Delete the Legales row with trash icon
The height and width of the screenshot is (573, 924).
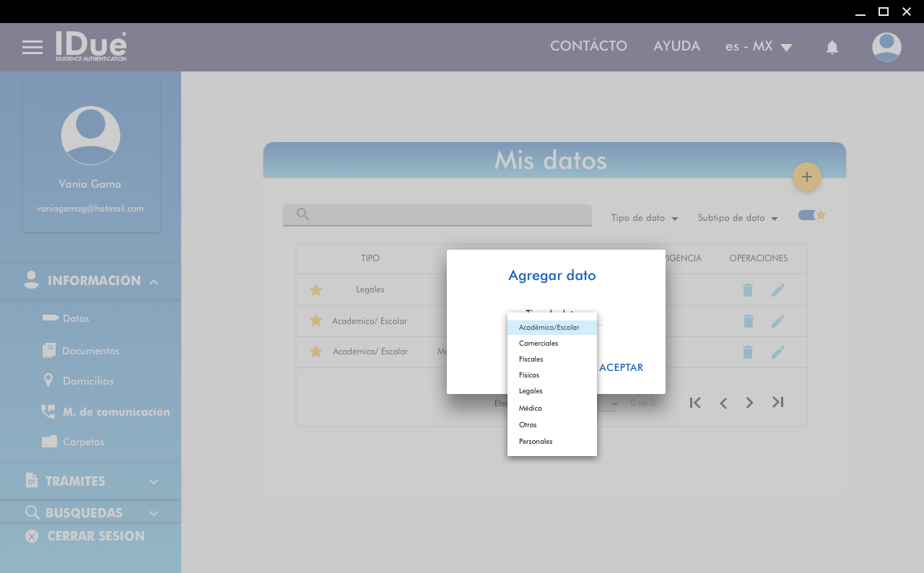click(x=748, y=290)
